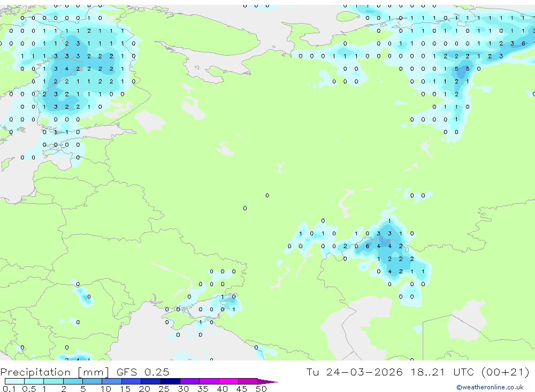Select the 2–5 mm legend color swatch
Screen dimensions: 535x392
(x=73, y=381)
